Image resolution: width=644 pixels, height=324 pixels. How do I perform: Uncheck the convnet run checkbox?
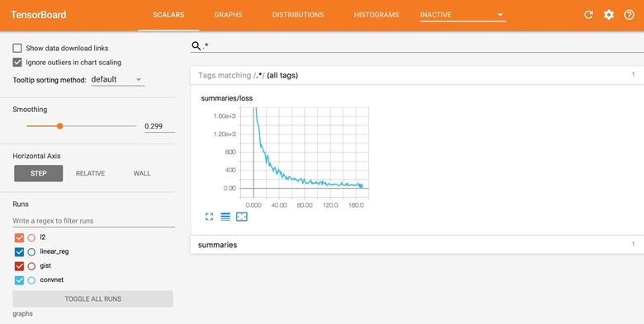19,280
